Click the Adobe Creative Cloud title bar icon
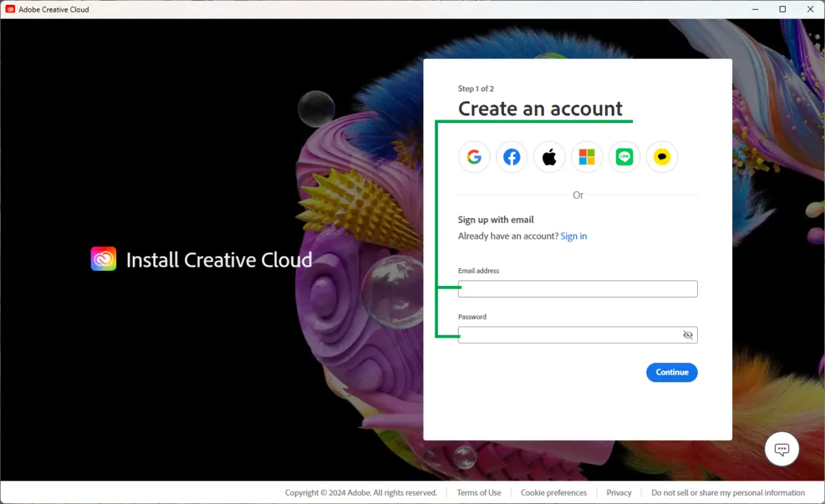The image size is (825, 504). [10, 9]
